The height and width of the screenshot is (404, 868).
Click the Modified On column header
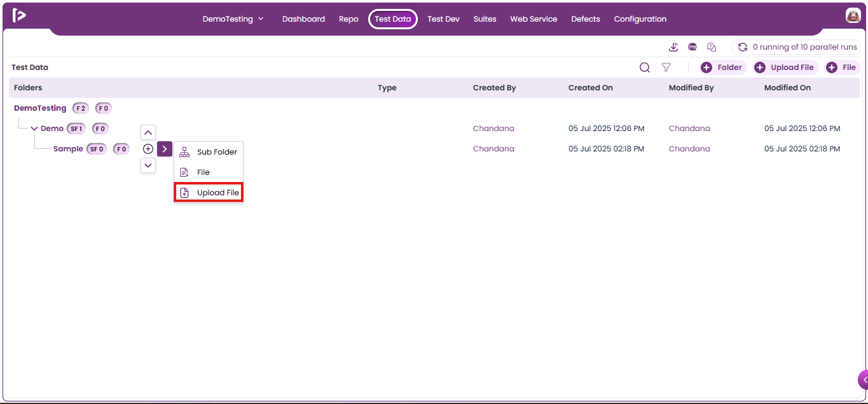pyautogui.click(x=787, y=88)
